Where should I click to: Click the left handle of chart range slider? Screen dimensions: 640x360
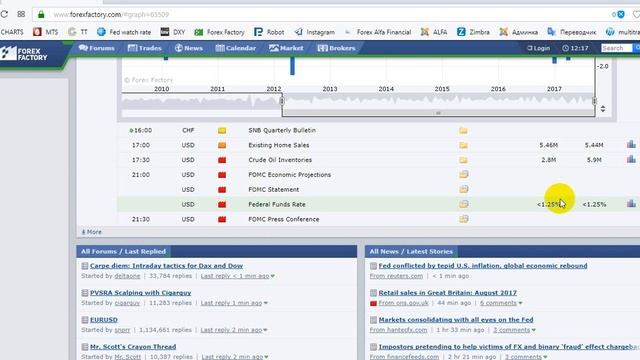pyautogui.click(x=282, y=100)
